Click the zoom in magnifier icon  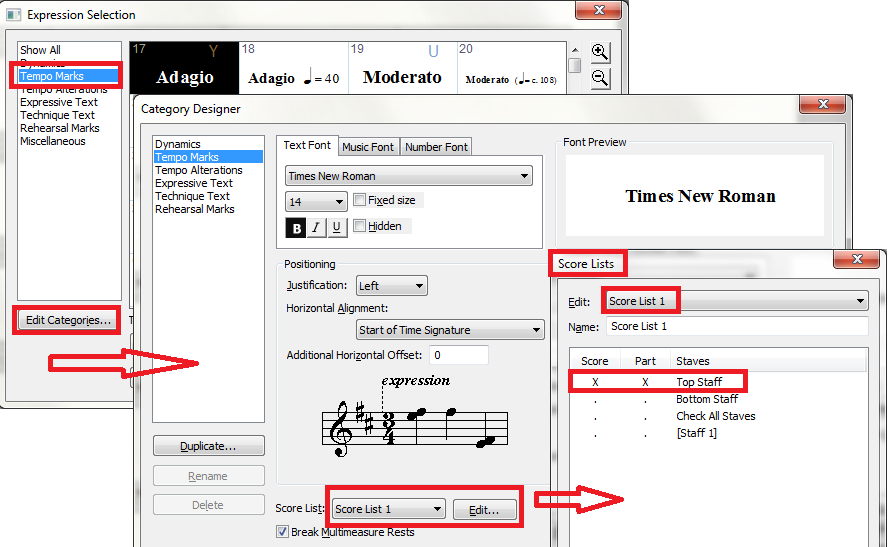600,52
